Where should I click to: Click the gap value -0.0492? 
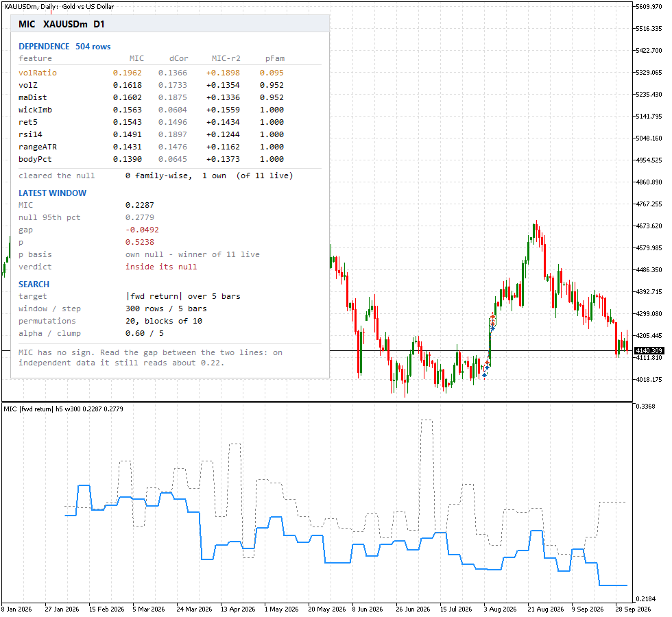[x=143, y=230]
